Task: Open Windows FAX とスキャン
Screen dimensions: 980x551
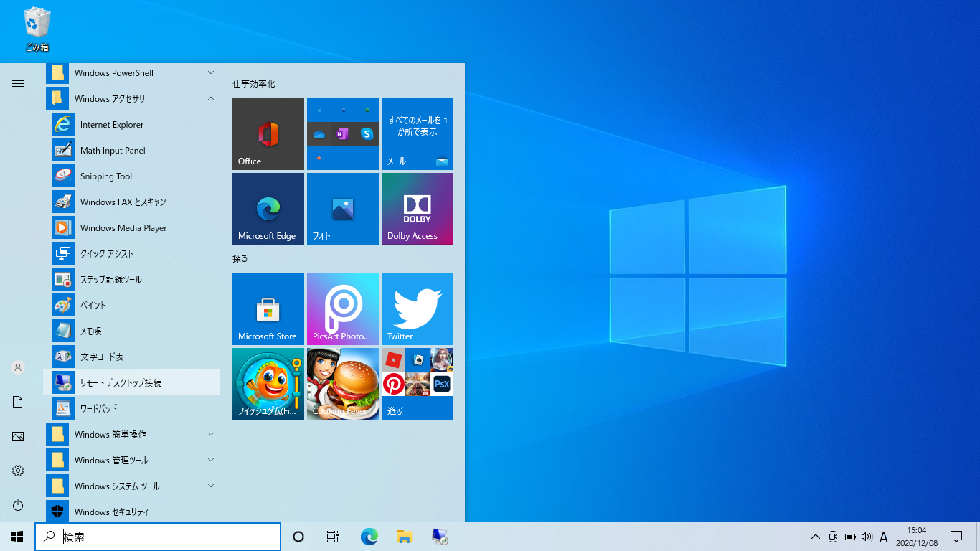Action: [x=131, y=202]
